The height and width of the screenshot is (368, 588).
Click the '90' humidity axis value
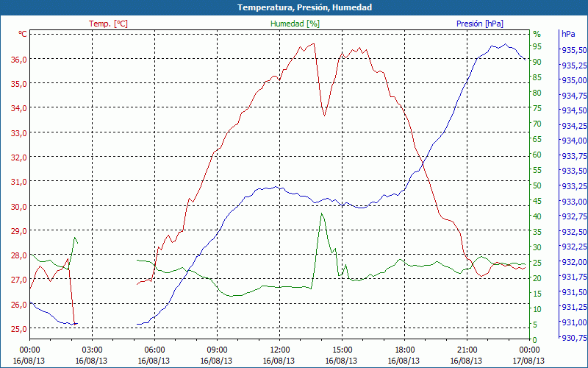(537, 62)
